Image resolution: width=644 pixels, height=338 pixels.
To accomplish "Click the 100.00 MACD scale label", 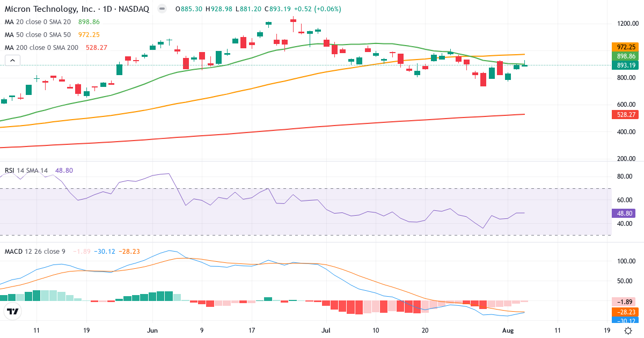I will click(625, 261).
